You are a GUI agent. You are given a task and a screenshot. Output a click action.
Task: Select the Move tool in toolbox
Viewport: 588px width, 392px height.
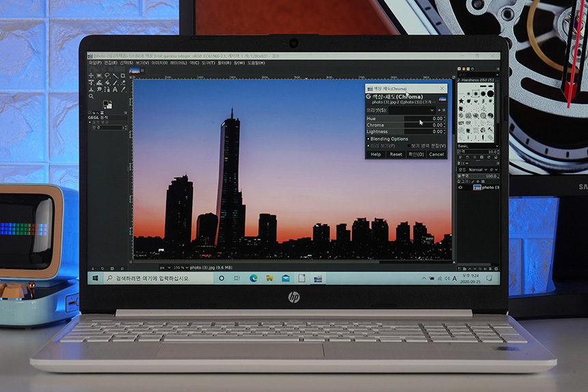[91, 75]
